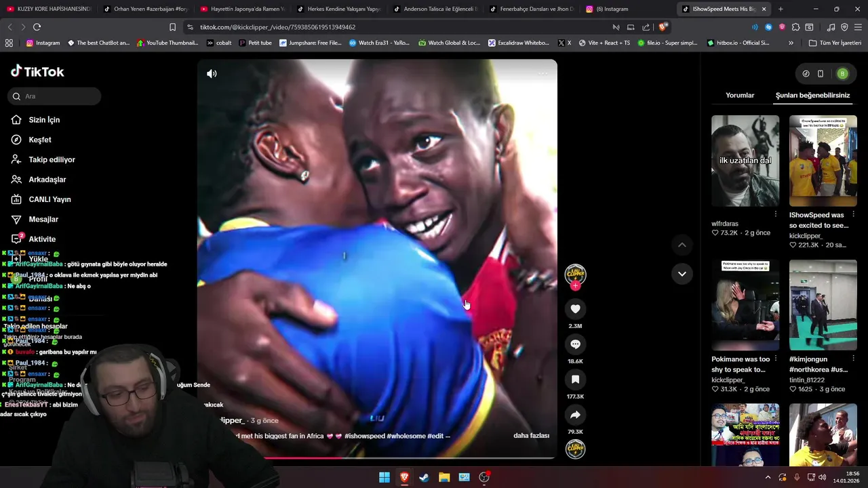868x488 pixels.
Task: Open options for 'IShowSpeed was so excited' video
Action: [x=853, y=214]
